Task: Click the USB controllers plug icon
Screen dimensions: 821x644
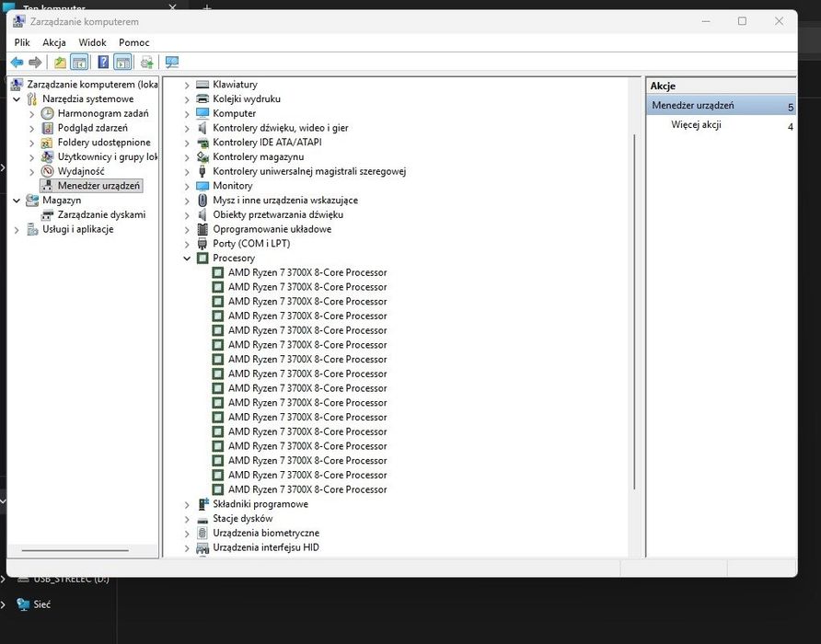Action: (x=202, y=171)
